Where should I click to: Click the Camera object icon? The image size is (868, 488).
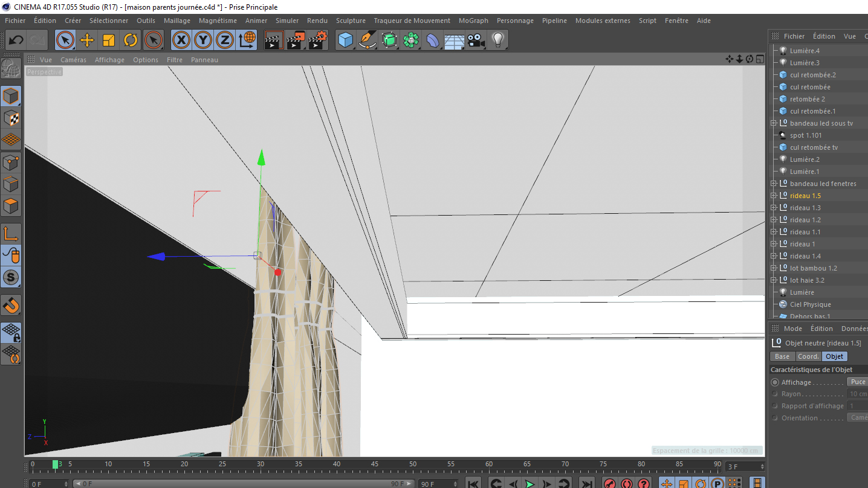click(476, 40)
